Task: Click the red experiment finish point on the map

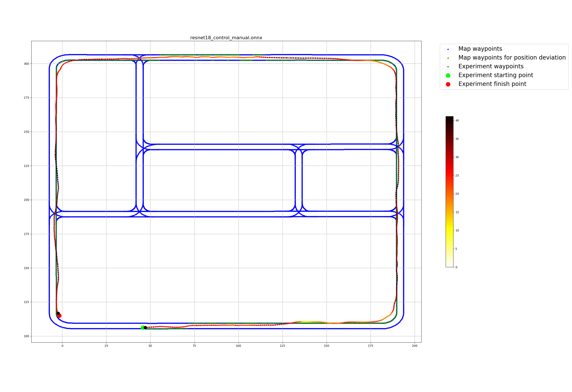Action: 59,316
